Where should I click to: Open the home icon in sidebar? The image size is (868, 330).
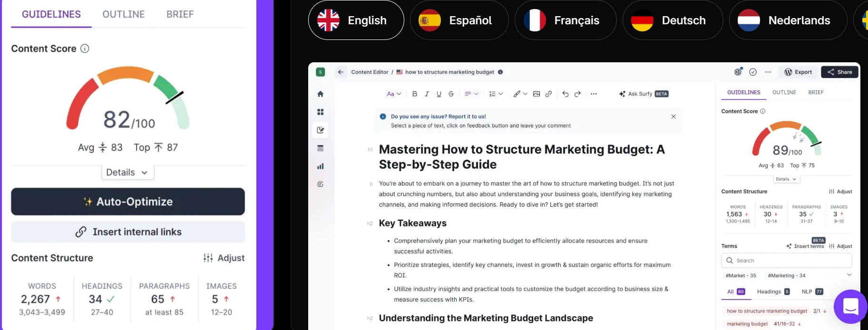tap(320, 94)
